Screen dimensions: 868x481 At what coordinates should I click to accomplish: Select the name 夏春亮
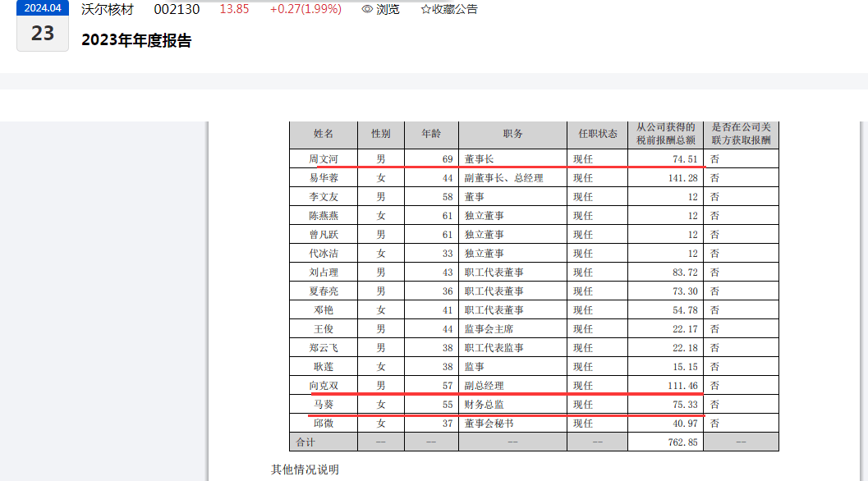click(x=324, y=291)
